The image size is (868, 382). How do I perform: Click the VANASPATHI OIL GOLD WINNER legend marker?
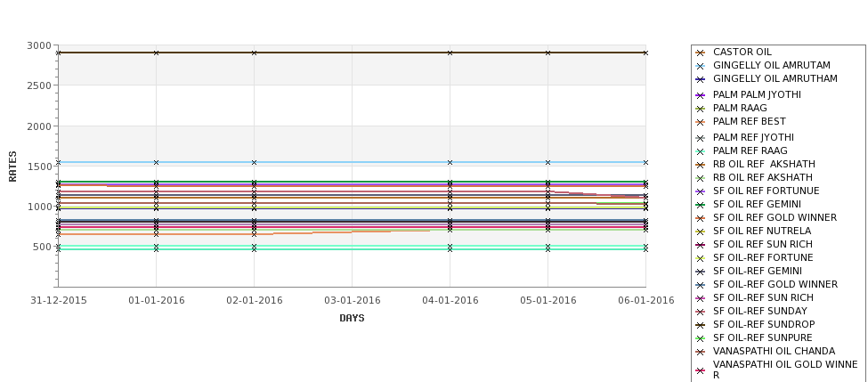pos(700,370)
